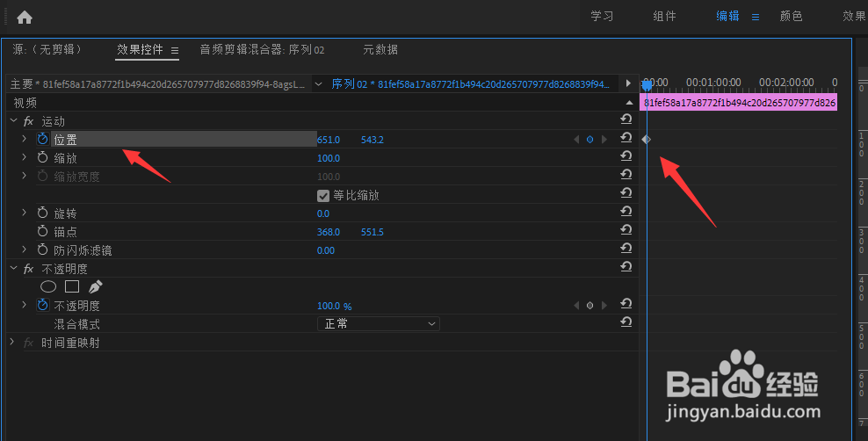Go to next 不透明度 keyframe
868x441 pixels.
coord(604,306)
